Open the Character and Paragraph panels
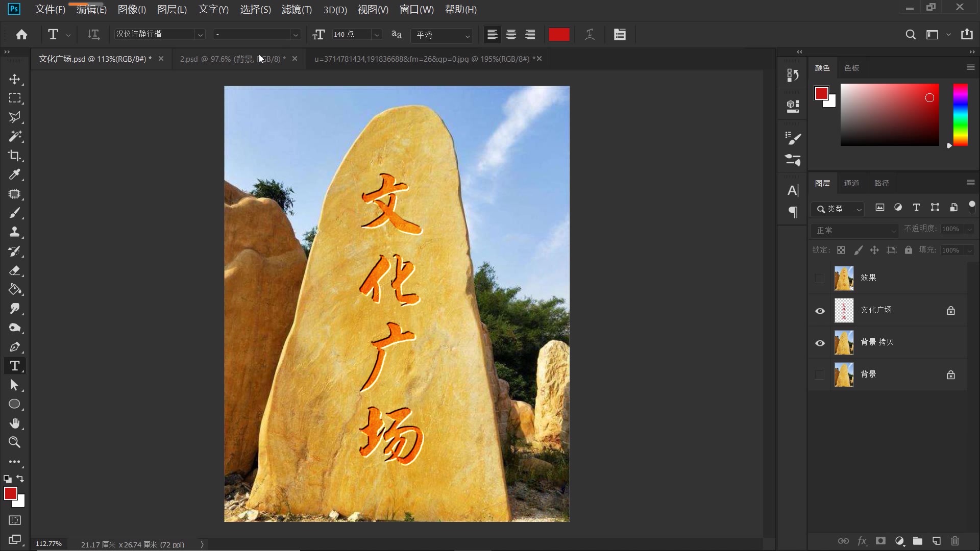The image size is (980, 551). [x=620, y=34]
